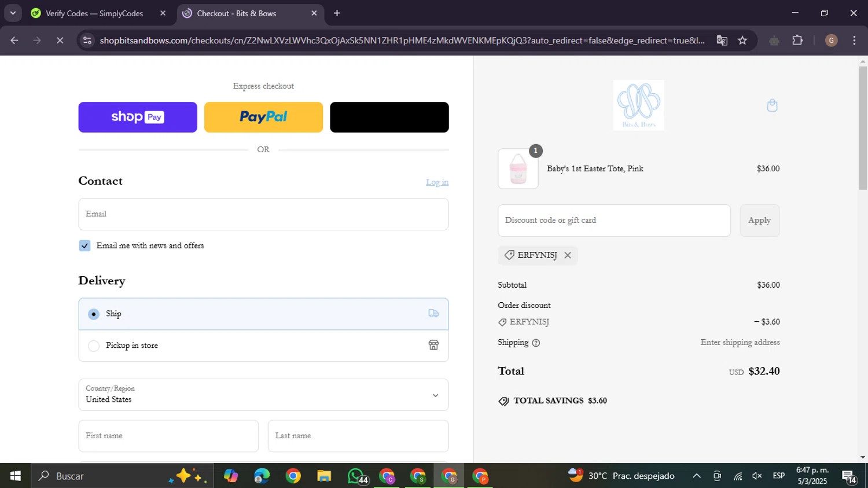Open the weather widget 30°C Prac. despejado
868x488 pixels.
tap(621, 476)
